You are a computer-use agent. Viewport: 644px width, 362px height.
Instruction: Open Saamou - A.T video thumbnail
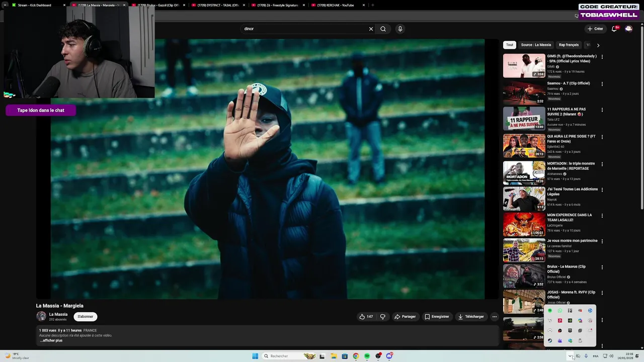pyautogui.click(x=524, y=93)
